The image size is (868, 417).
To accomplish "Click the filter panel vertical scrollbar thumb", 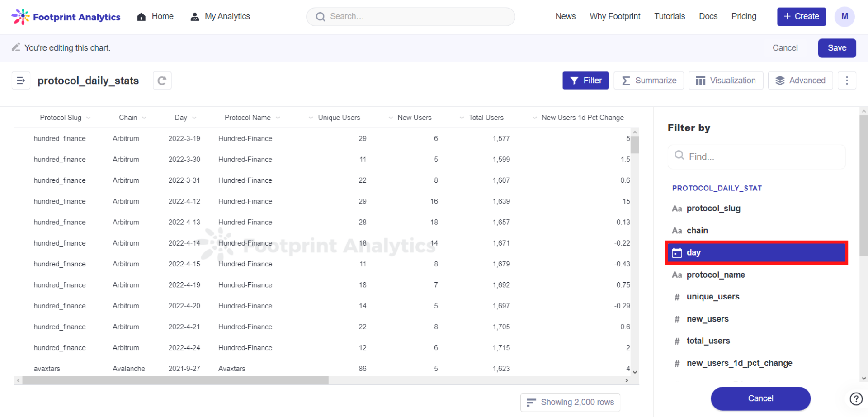I will click(863, 185).
